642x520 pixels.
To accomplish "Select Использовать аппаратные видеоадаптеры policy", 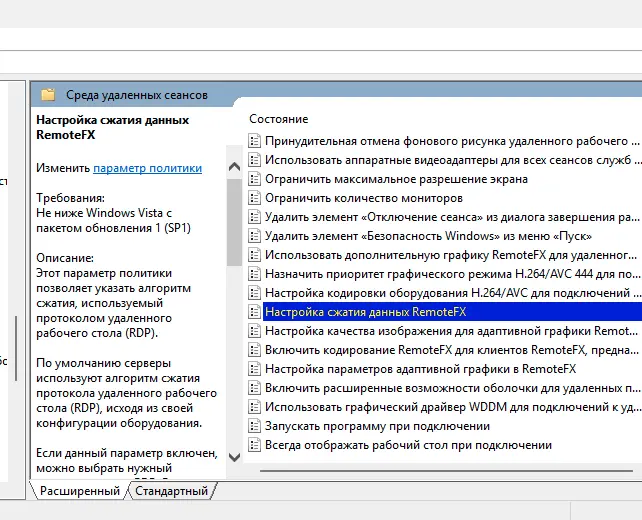I will (x=452, y=160).
